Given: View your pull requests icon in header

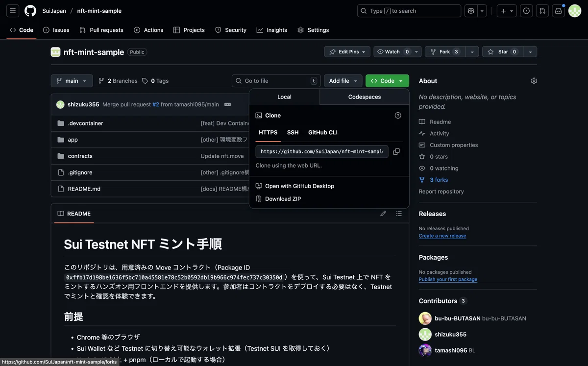Looking at the screenshot, I should pyautogui.click(x=542, y=11).
